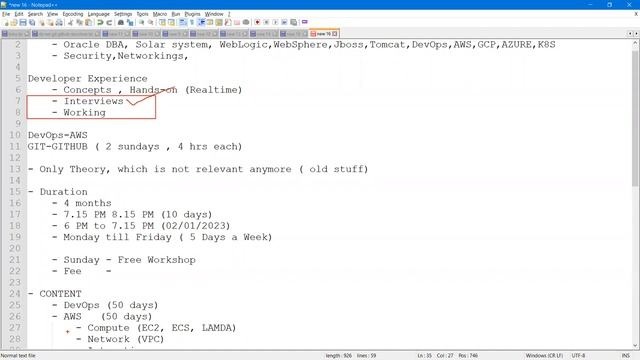Save the recorded macro icon
The image size is (640, 360).
293,22
